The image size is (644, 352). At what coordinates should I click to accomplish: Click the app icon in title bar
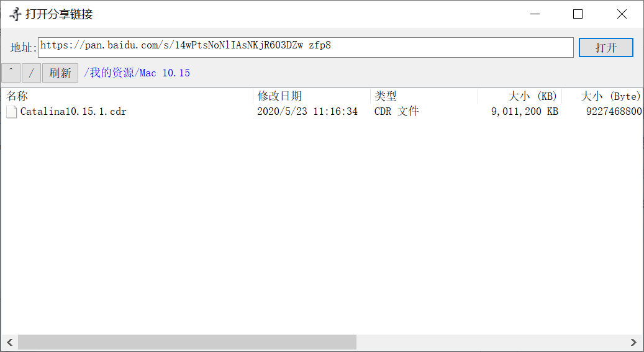coord(16,14)
